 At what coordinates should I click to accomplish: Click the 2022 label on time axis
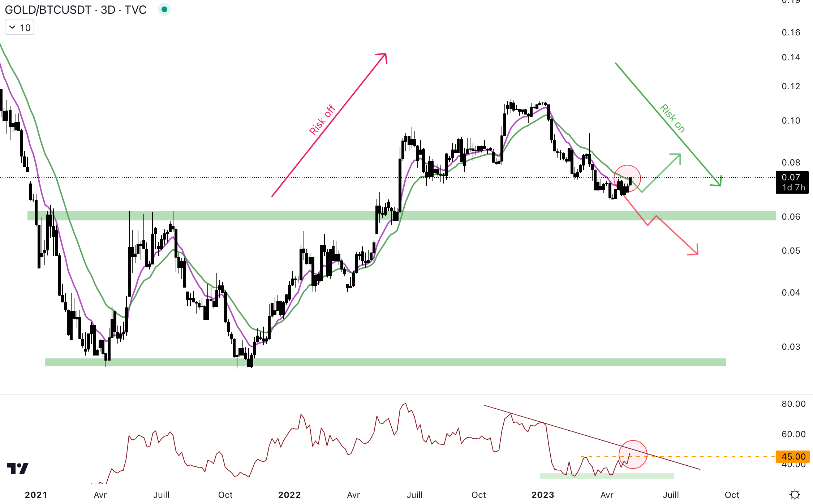pos(289,495)
